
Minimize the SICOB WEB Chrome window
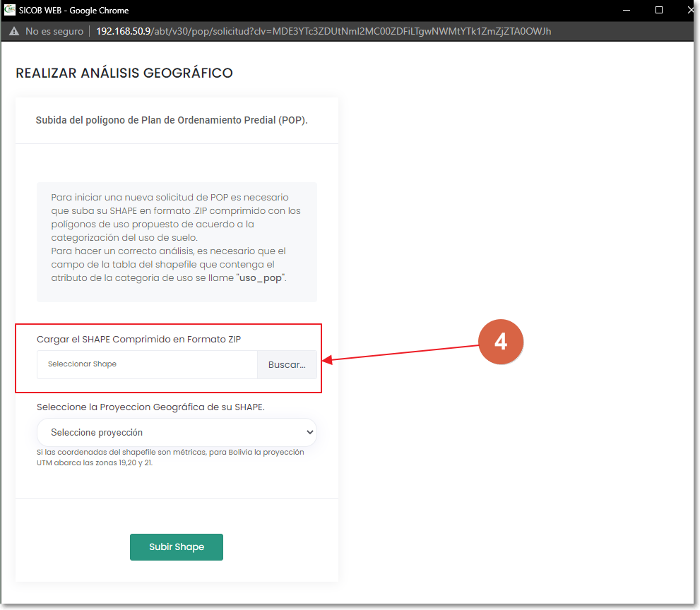[x=626, y=11]
